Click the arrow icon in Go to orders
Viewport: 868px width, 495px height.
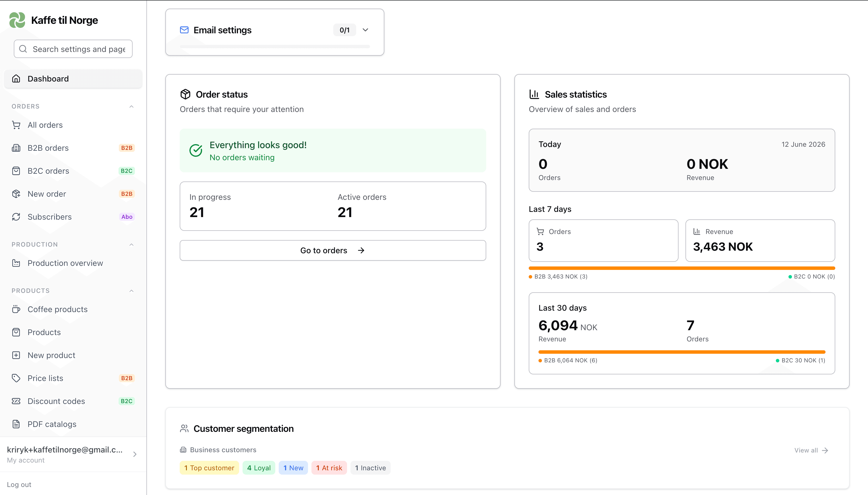pos(361,251)
